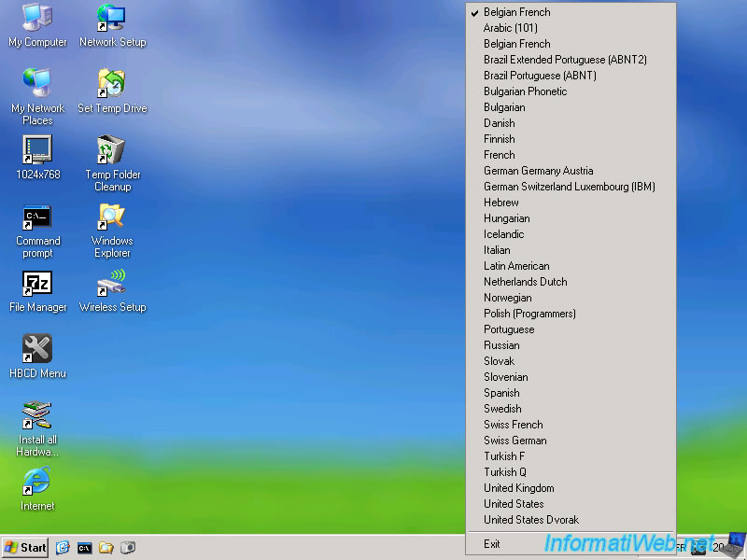747x560 pixels.
Task: Select Brazil Extended Portuguese (ABNT2)
Action: pos(571,60)
